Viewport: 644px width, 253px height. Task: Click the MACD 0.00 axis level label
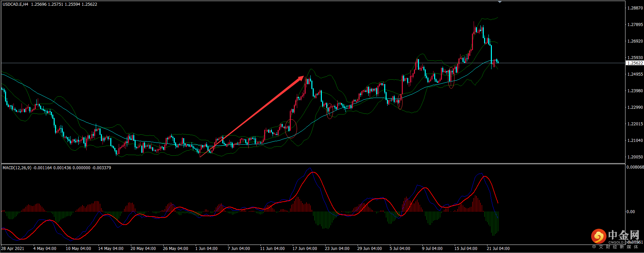[x=631, y=212]
